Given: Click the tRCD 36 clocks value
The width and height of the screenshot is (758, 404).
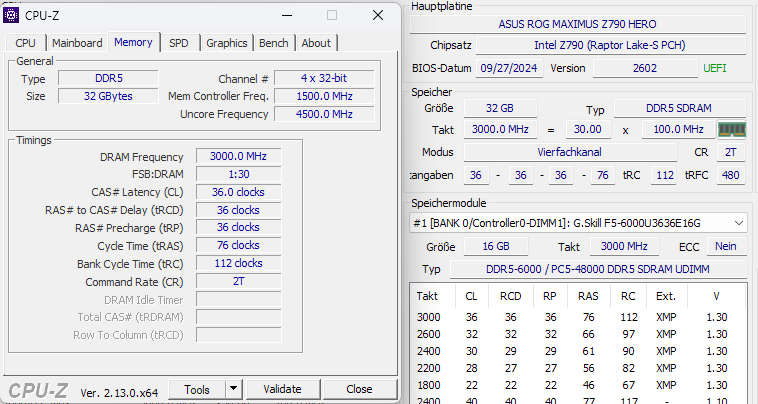Looking at the screenshot, I should coord(238,210).
